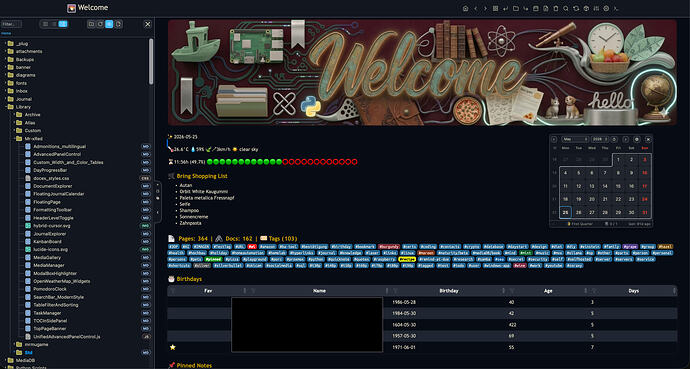Click the first explorer action button
The width and height of the screenshot is (690, 369).
91,24
